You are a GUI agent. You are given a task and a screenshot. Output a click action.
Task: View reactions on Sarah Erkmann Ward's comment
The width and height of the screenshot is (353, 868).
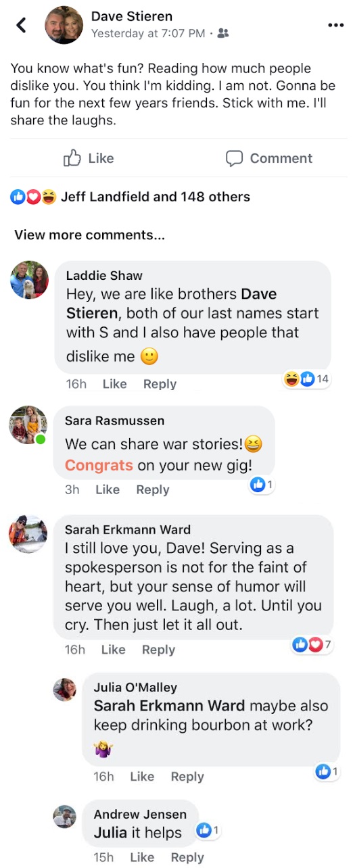[x=312, y=644]
